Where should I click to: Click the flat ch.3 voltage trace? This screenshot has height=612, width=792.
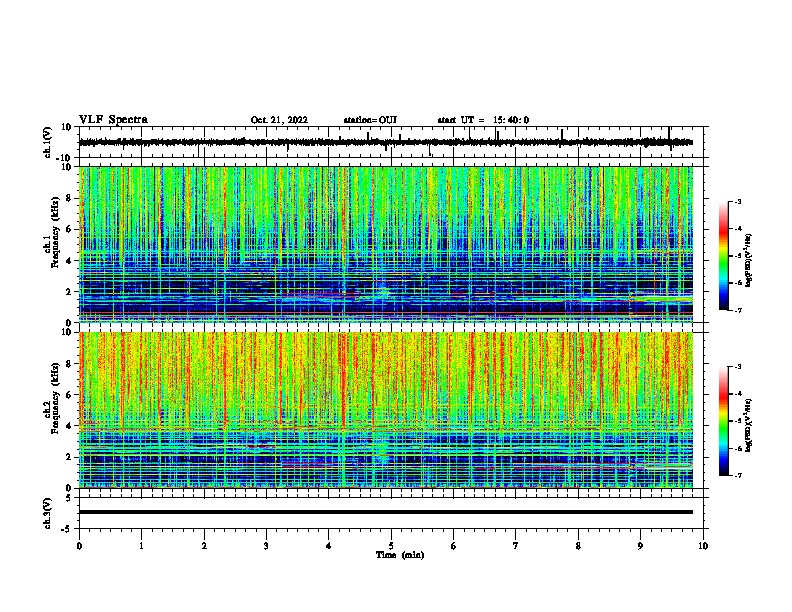tap(385, 512)
